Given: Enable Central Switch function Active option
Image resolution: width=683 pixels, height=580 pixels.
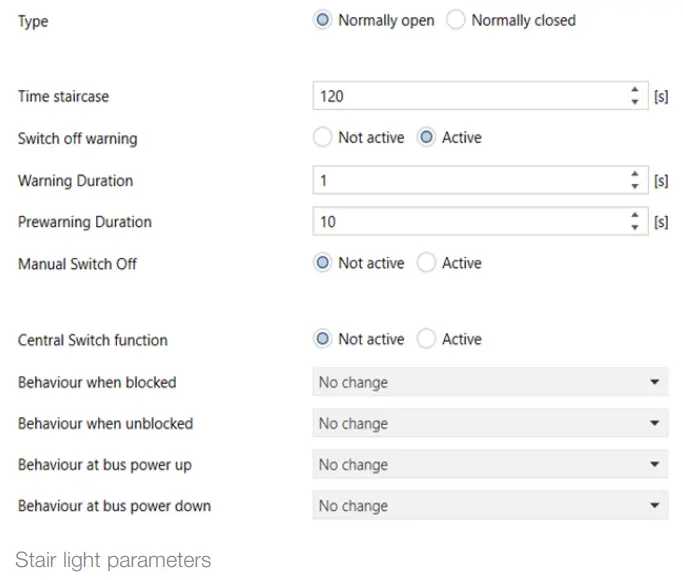Looking at the screenshot, I should tap(426, 339).
